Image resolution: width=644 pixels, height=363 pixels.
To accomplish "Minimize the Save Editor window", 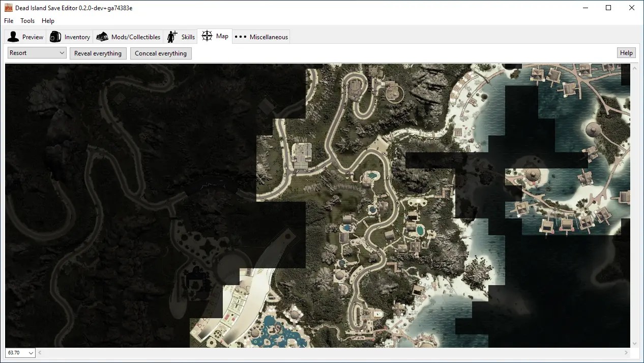I will click(x=584, y=8).
